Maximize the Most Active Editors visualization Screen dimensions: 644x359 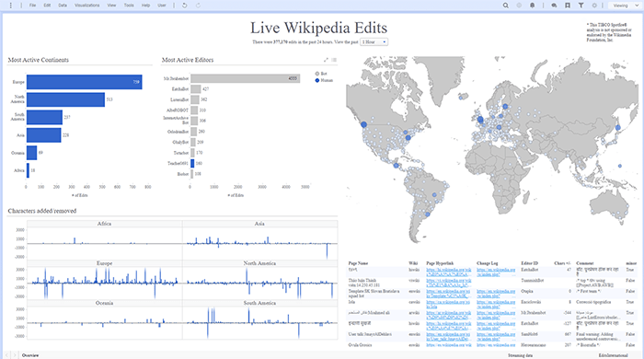coord(326,60)
